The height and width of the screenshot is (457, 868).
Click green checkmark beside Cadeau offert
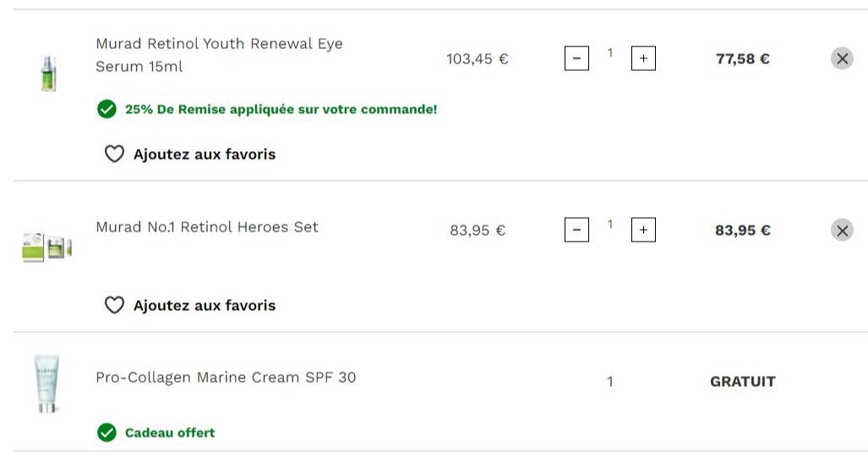(106, 433)
